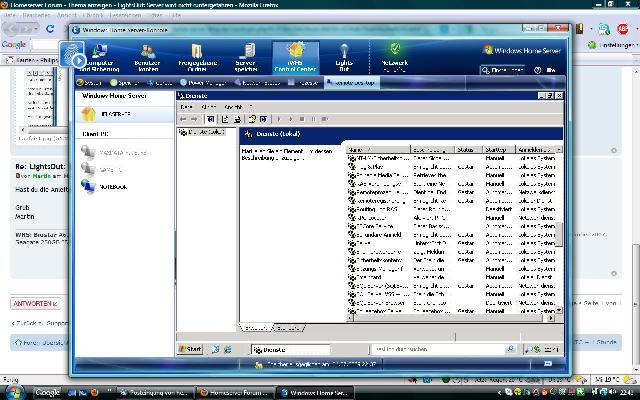The image size is (640, 400).
Task: Click the remote show-desktop quick-launch icon
Action: pyautogui.click(x=216, y=349)
